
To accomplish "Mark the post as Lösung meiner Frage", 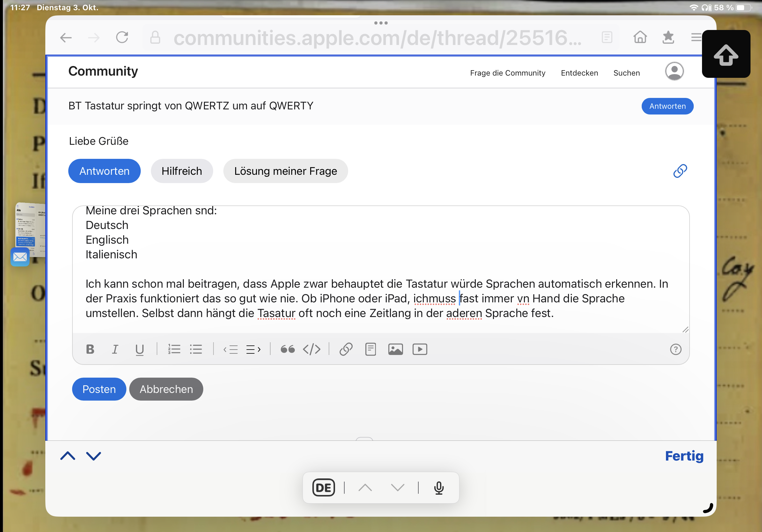I will click(x=285, y=171).
